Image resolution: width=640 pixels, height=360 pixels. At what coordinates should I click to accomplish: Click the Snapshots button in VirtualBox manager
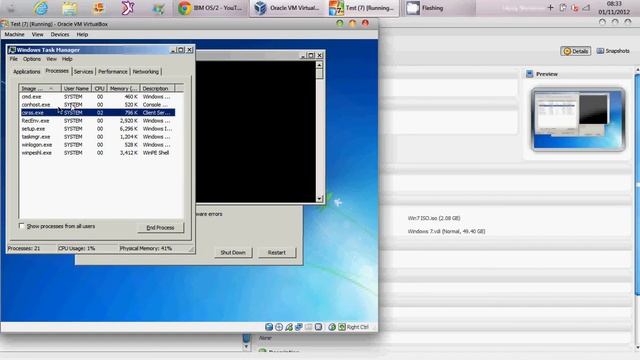coord(613,51)
